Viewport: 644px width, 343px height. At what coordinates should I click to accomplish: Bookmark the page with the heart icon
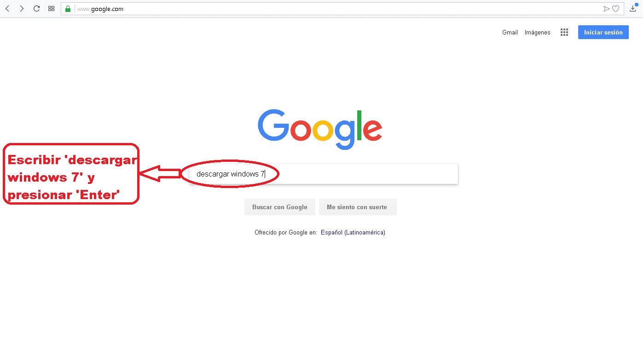pos(615,9)
